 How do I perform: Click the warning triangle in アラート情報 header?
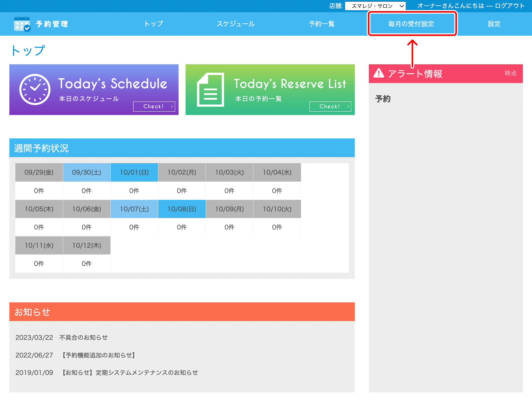pyautogui.click(x=379, y=73)
